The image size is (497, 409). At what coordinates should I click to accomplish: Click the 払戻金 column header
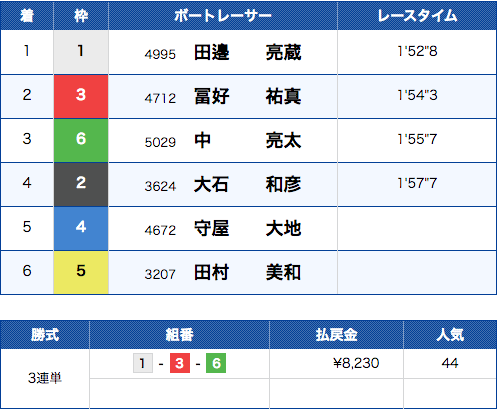click(x=336, y=335)
